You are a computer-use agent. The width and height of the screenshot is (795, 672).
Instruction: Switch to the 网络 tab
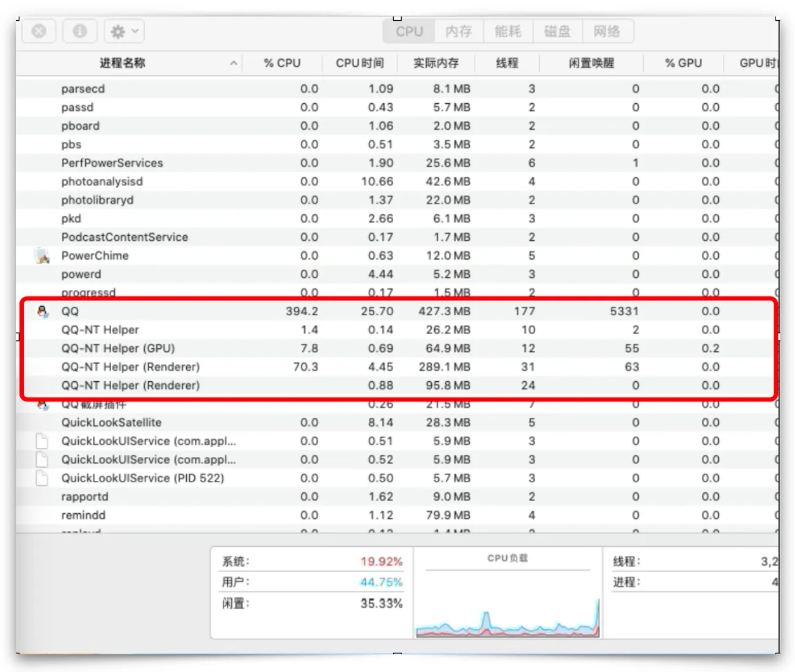click(607, 31)
